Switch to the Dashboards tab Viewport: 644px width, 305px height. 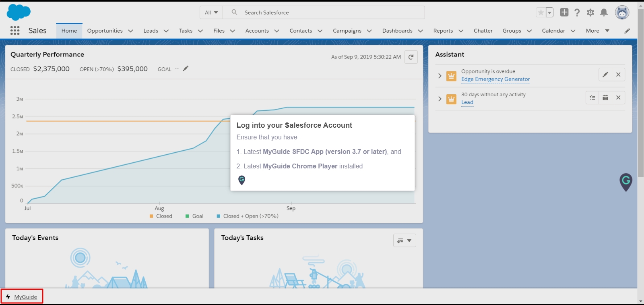tap(397, 31)
